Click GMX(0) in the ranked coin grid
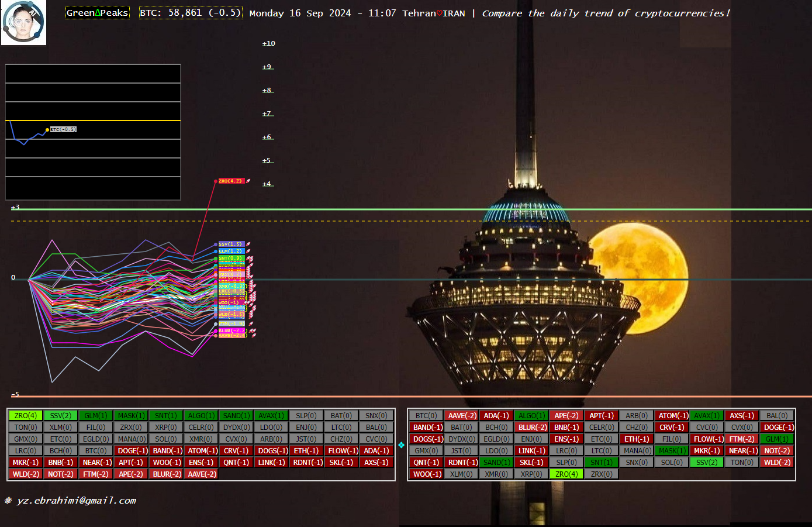Screen dimensions: 812x527 click(26, 439)
